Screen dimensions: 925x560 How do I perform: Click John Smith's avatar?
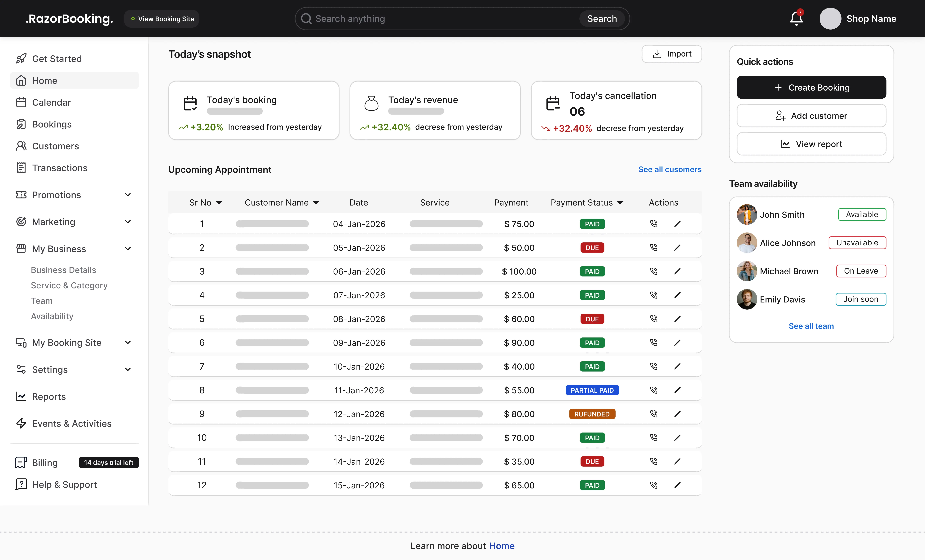[x=747, y=215]
